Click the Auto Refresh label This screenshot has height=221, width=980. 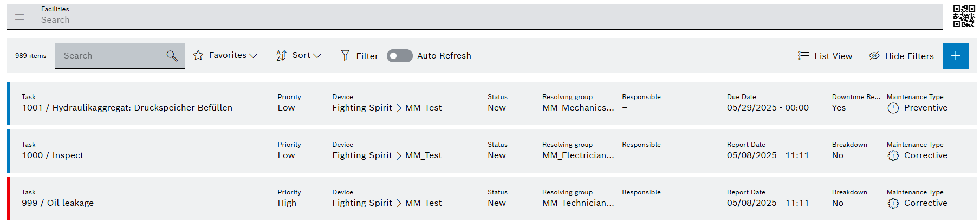444,56
